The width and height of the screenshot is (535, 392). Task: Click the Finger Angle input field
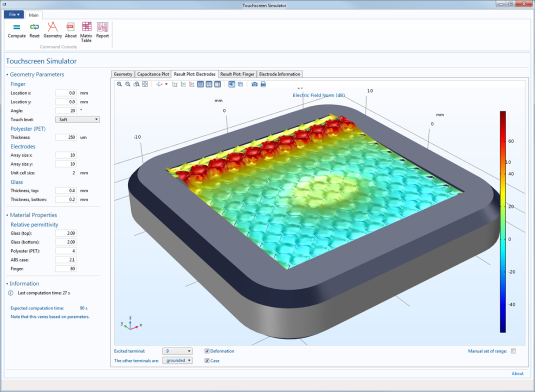(x=66, y=111)
